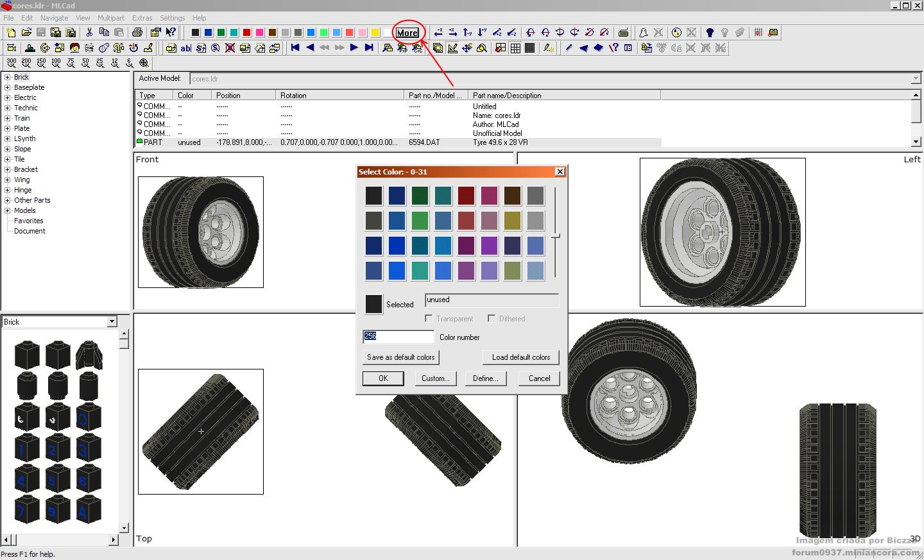Jump to first step arrow icon
This screenshot has width=924, height=560.
pos(295,47)
